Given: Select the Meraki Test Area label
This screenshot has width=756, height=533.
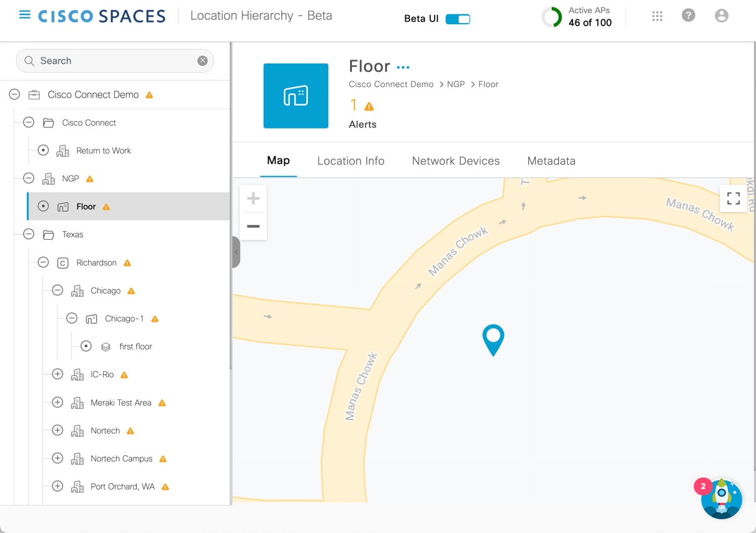Looking at the screenshot, I should (121, 403).
